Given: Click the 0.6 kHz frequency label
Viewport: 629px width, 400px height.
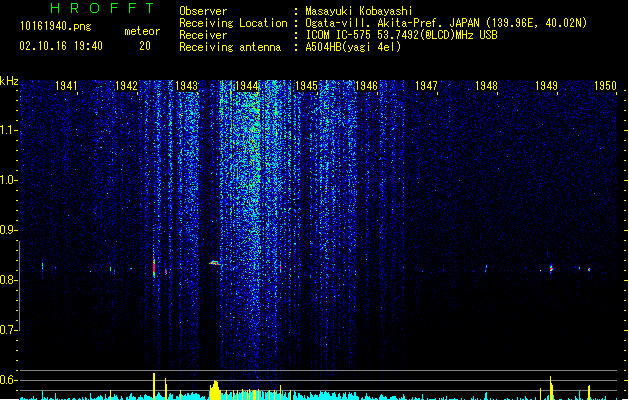Looking at the screenshot, I should pyautogui.click(x=8, y=380).
